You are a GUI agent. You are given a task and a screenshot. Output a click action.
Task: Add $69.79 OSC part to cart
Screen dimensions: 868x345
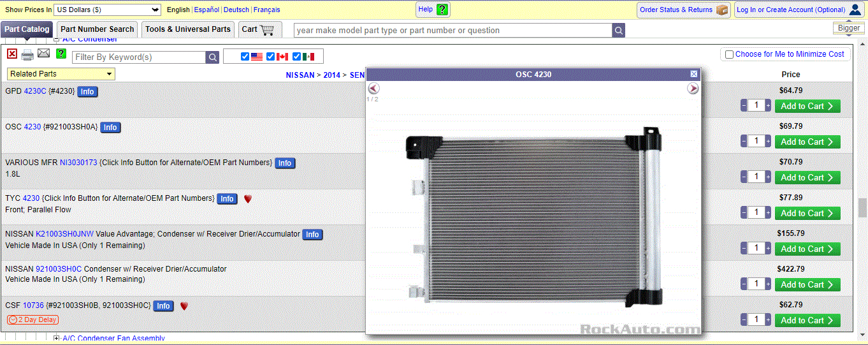[x=807, y=142]
